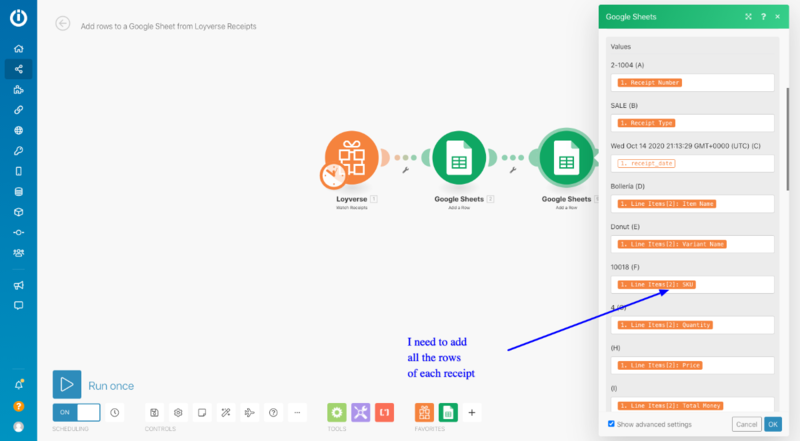This screenshot has width=800, height=441.
Task: Open Webhooks globe icon in the sidebar
Action: pyautogui.click(x=18, y=130)
